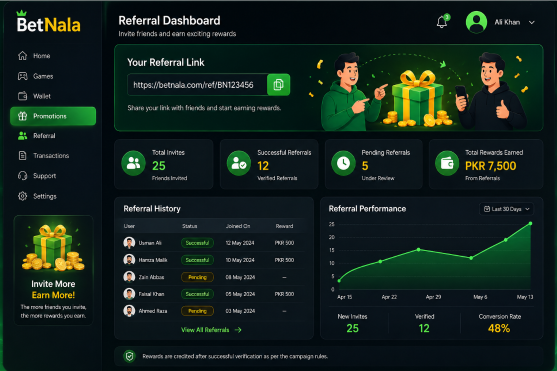Click the Transactions document icon

[22, 156]
